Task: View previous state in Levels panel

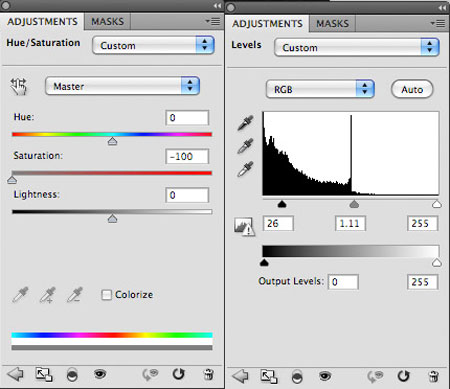Action: click(375, 376)
